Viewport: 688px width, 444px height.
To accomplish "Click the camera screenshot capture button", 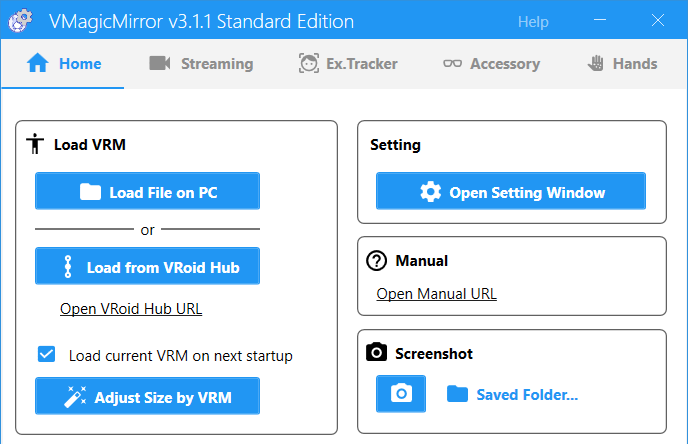I will 401,394.
